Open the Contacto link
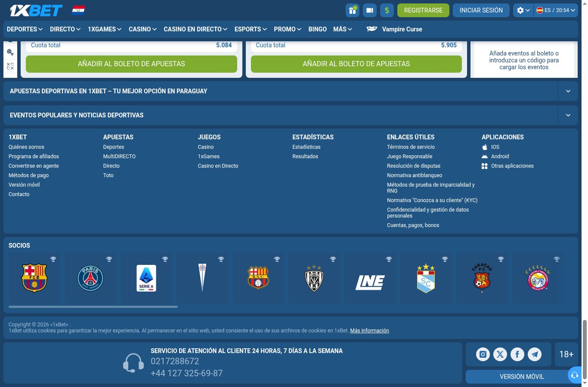588x387 pixels. pos(19,194)
